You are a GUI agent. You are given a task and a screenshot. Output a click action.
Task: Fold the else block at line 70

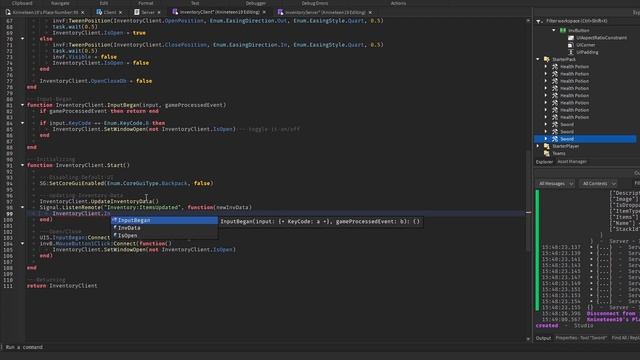(x=22, y=39)
